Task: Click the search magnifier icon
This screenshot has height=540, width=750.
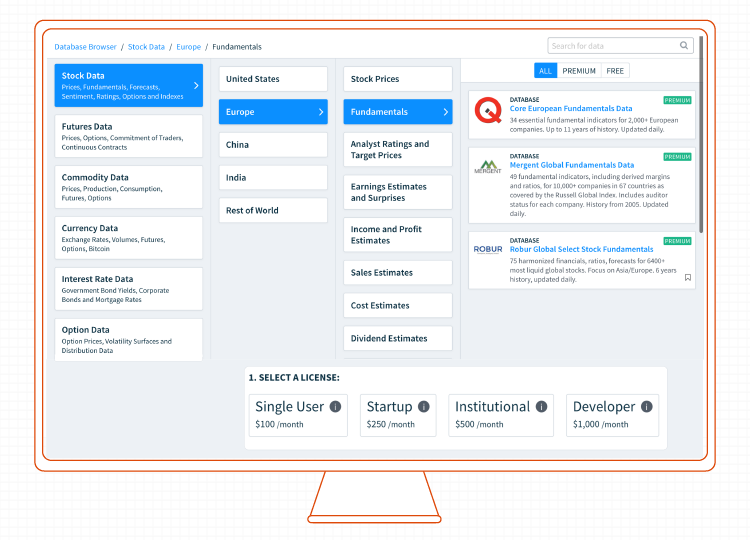Action: point(684,45)
